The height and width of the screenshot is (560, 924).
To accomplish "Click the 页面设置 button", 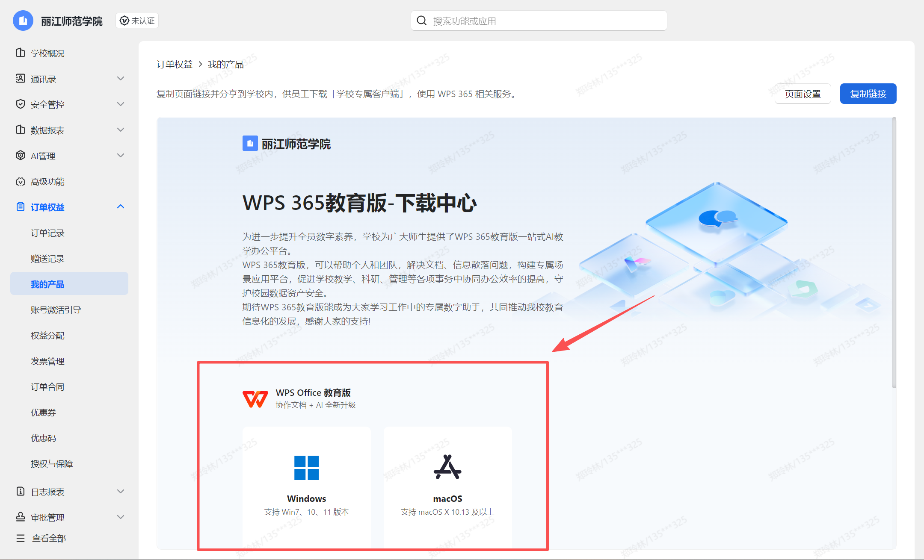I will pyautogui.click(x=803, y=94).
